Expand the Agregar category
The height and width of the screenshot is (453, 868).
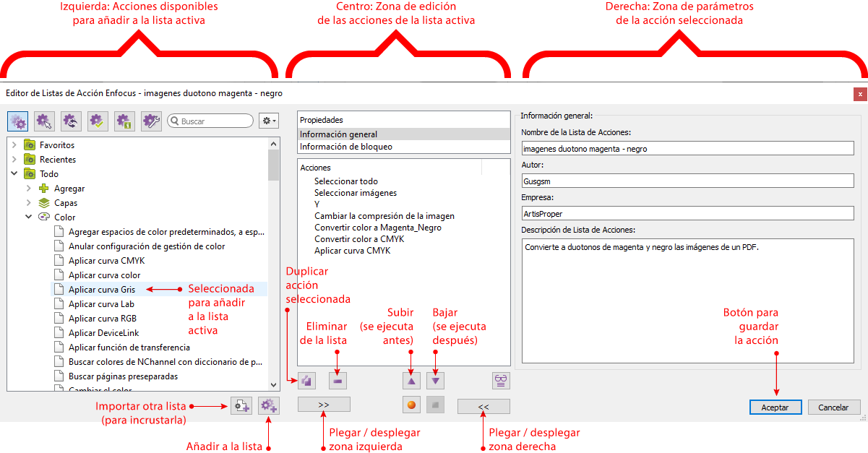[28, 189]
